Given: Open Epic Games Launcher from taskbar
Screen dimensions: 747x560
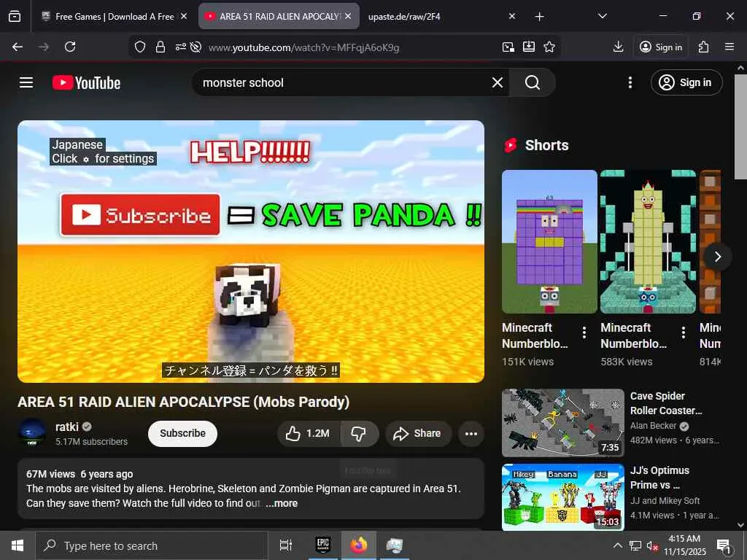Looking at the screenshot, I should (323, 545).
